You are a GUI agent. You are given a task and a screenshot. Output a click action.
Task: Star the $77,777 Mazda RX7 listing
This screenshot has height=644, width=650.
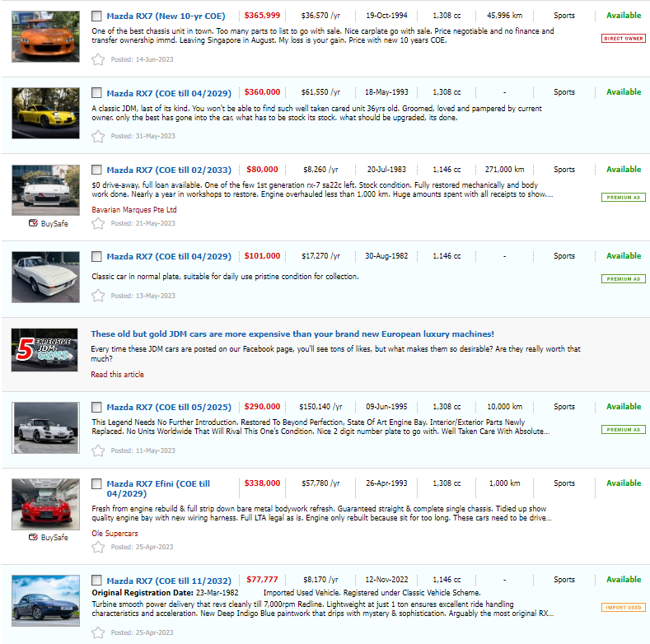[98, 632]
